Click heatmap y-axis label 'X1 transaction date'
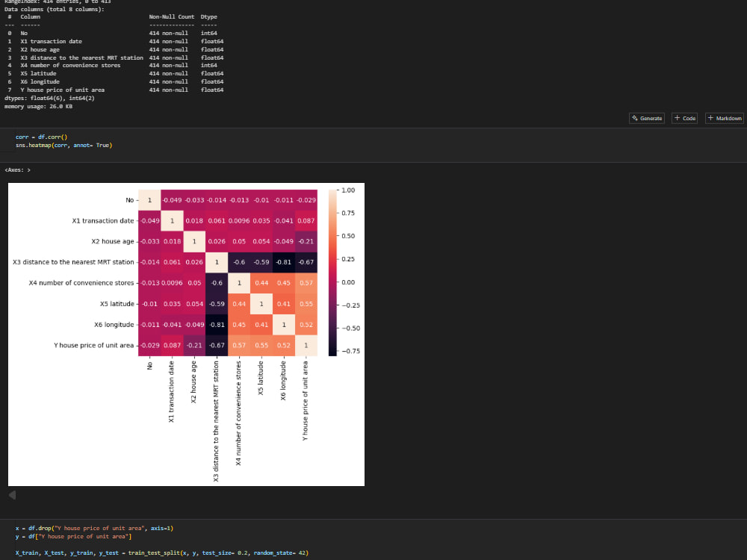Screen dimensions: 747x560 pyautogui.click(x=103, y=221)
